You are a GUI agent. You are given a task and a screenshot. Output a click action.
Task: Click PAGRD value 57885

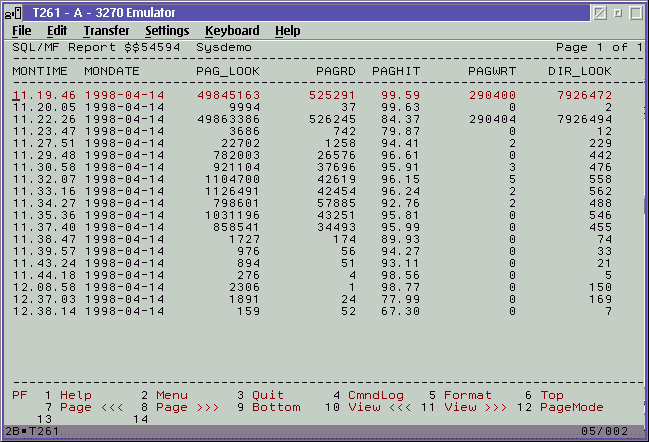[x=336, y=203]
